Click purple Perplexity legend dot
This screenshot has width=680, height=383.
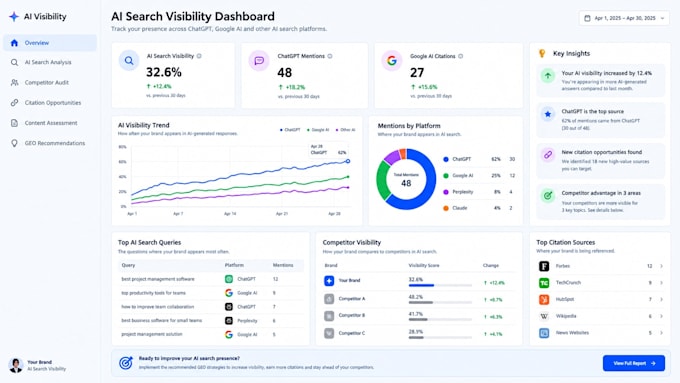(x=446, y=192)
